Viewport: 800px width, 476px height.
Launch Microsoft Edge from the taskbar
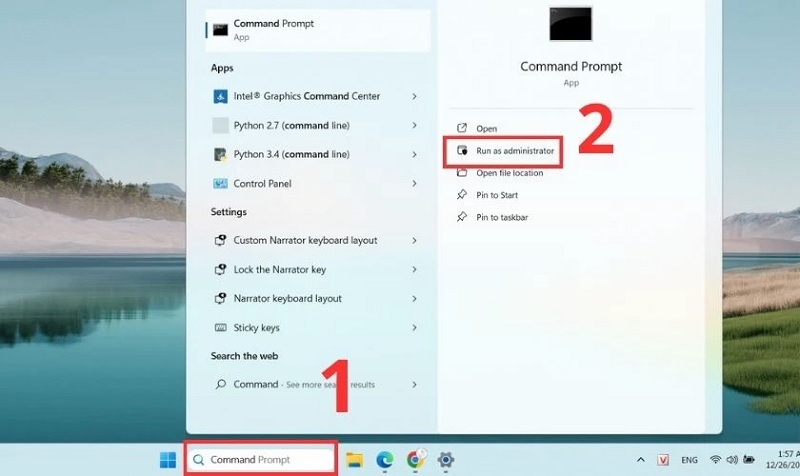(385, 460)
